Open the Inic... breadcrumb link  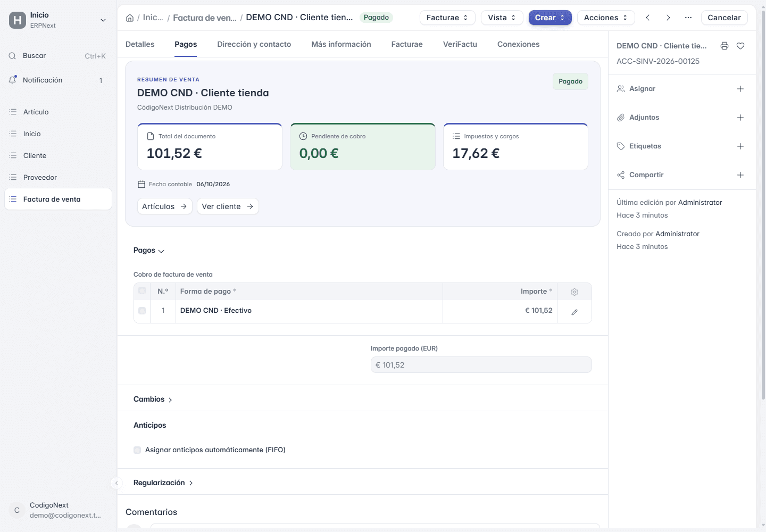(x=153, y=18)
